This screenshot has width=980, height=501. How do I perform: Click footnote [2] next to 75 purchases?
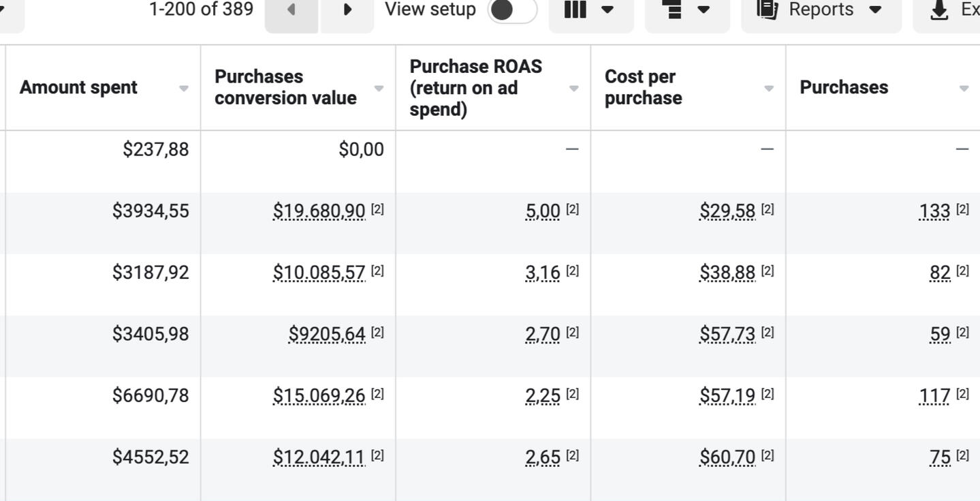click(x=962, y=455)
